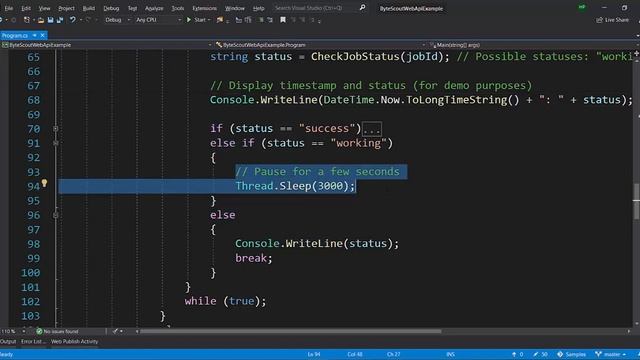The image size is (640, 360).
Task: Click the break statement on line 99
Action: point(253,258)
